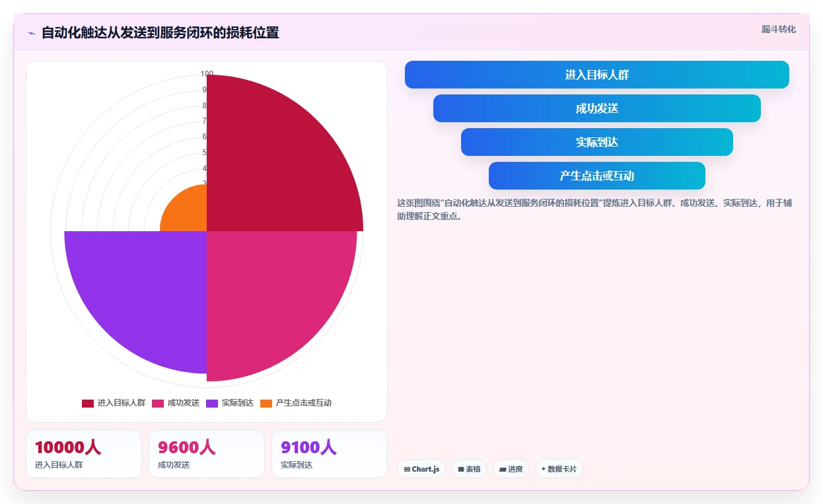Toggle the 产生点击或互动 legend swatch

(266, 403)
